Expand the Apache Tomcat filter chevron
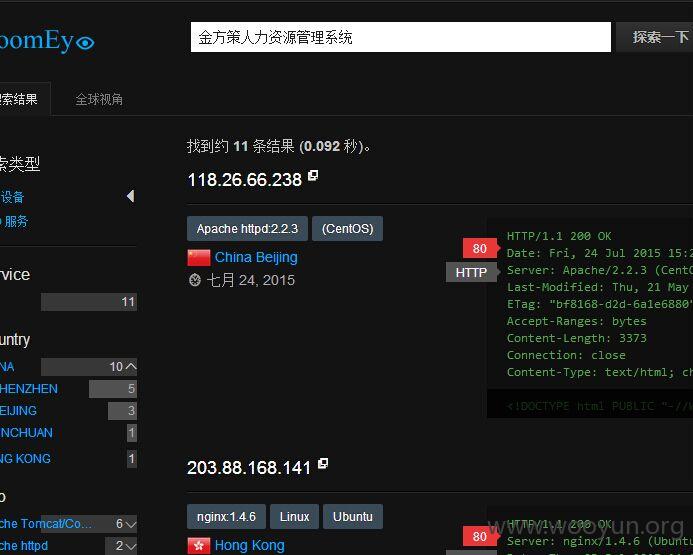 [131, 524]
